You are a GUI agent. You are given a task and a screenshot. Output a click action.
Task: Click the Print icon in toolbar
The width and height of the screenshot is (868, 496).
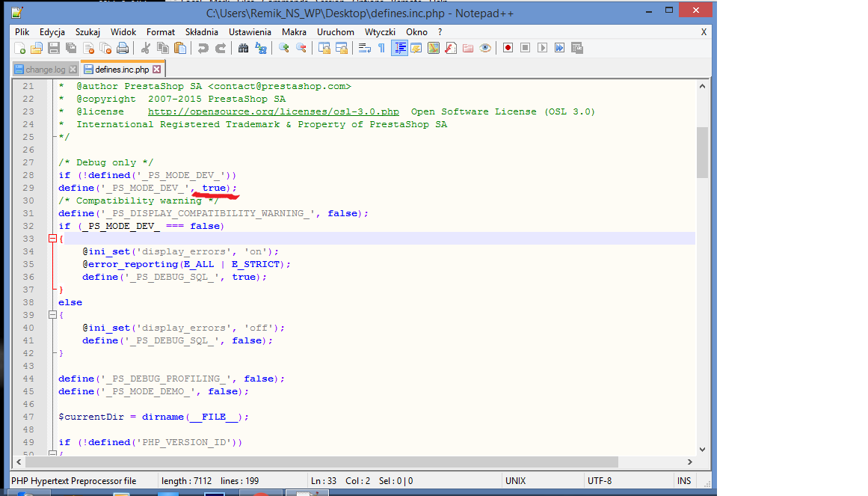(123, 48)
